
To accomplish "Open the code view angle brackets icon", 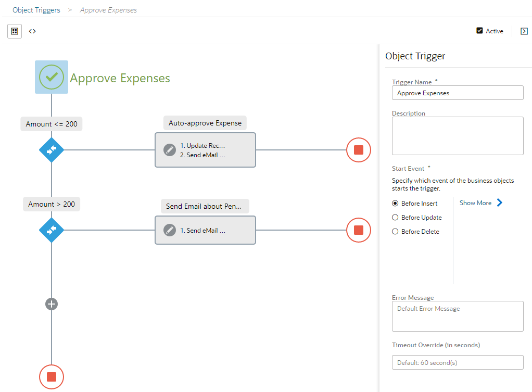I will 32,31.
